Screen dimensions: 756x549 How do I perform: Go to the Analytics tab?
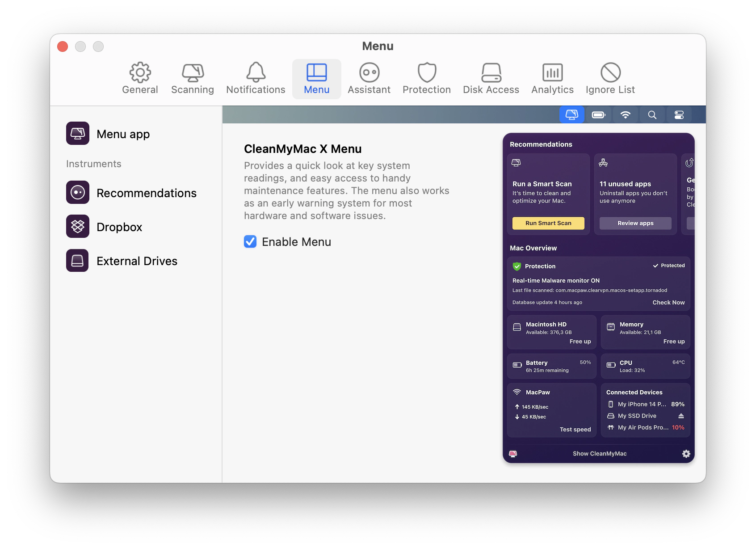coord(552,79)
